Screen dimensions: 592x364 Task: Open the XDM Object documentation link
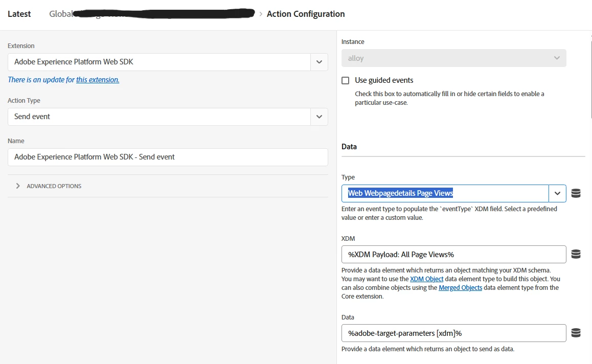(427, 279)
